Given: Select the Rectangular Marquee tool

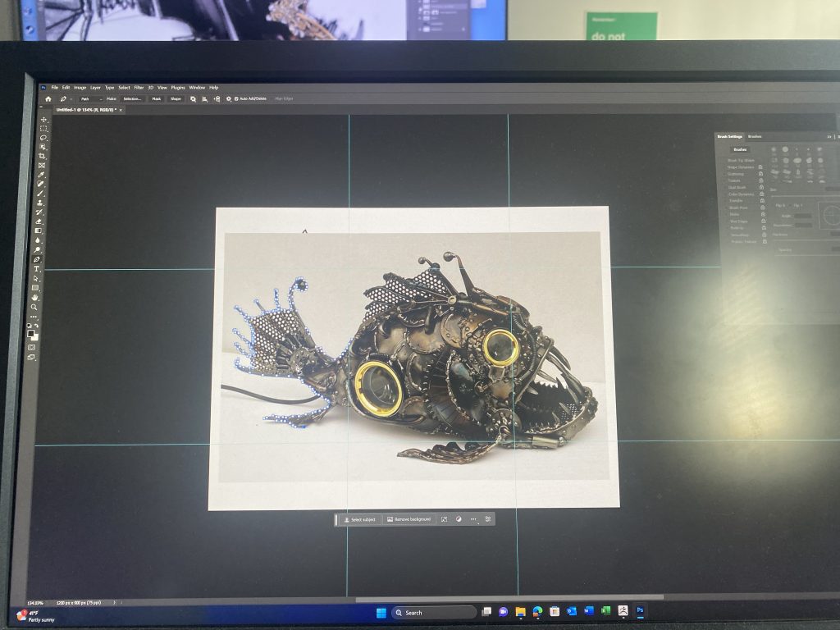Looking at the screenshot, I should pyautogui.click(x=43, y=129).
